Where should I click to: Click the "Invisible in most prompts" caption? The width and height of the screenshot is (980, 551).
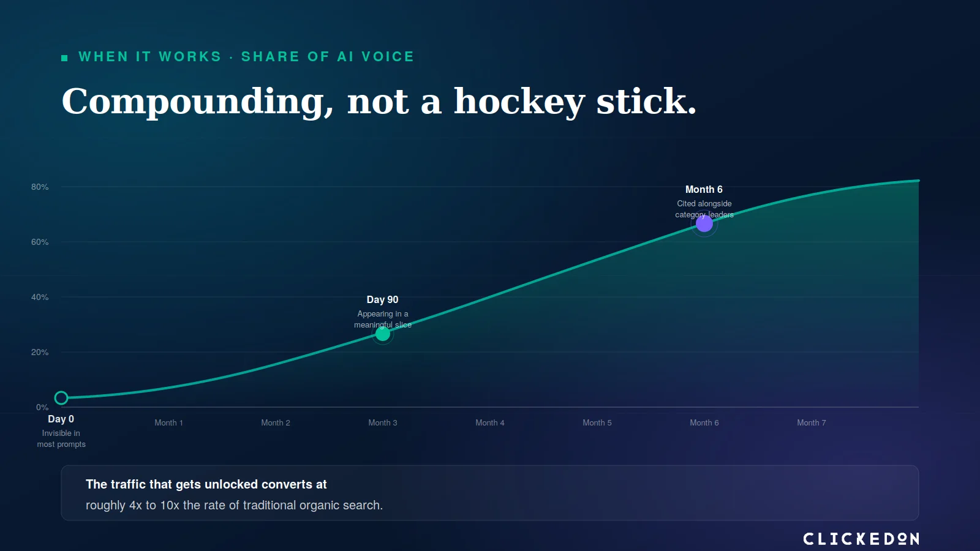61,438
